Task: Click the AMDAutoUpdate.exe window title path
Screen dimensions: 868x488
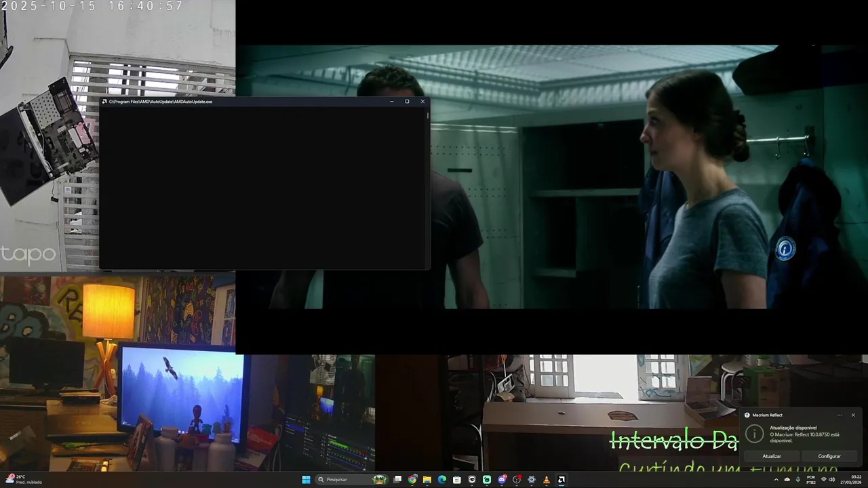Action: [x=161, y=102]
